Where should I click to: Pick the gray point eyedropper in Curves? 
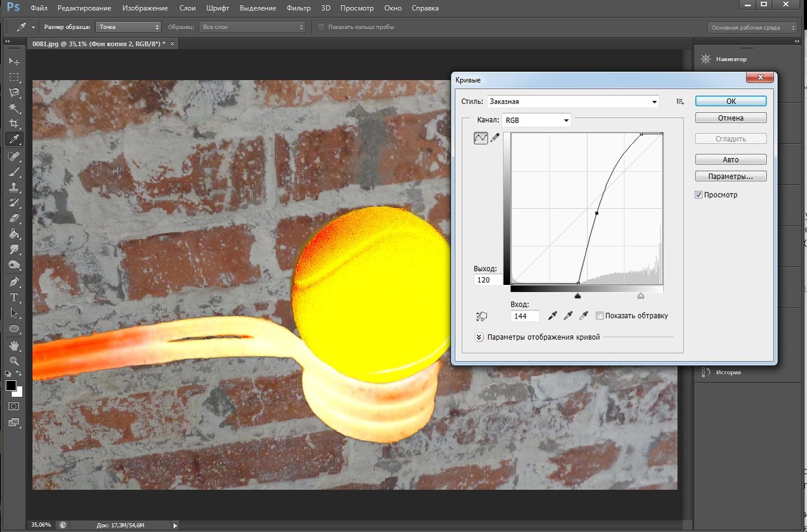(x=568, y=316)
